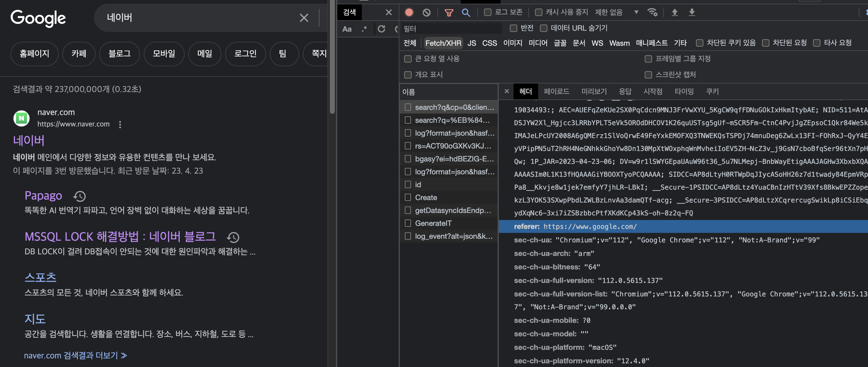Check the 캐시 사용 중지 checkbox
Image resolution: width=868 pixels, height=367 pixels.
click(538, 13)
